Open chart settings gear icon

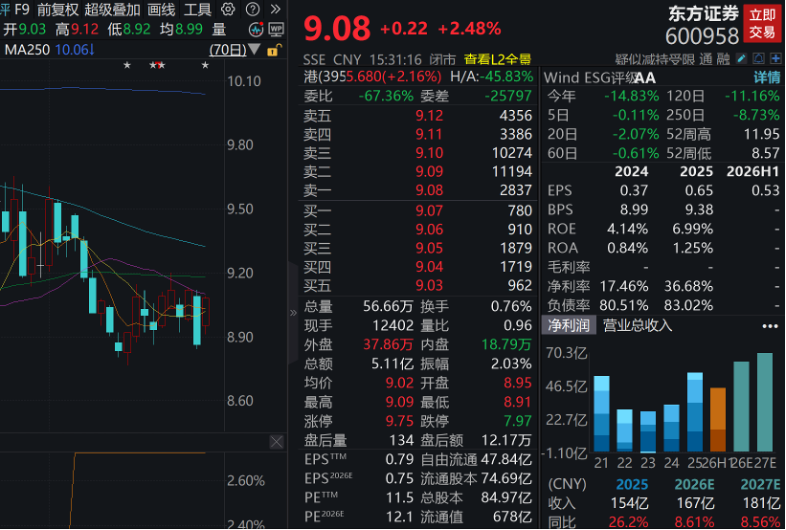pos(228,9)
